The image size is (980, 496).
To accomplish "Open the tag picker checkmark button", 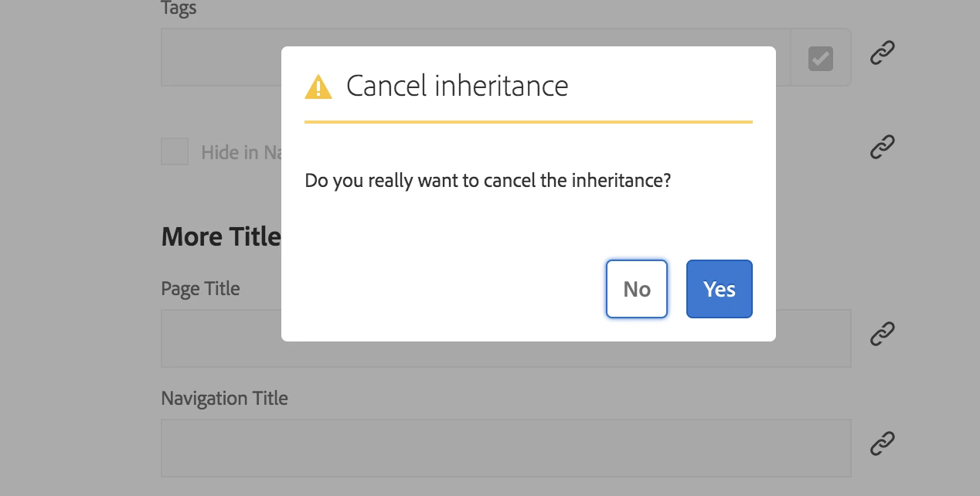I will click(820, 58).
